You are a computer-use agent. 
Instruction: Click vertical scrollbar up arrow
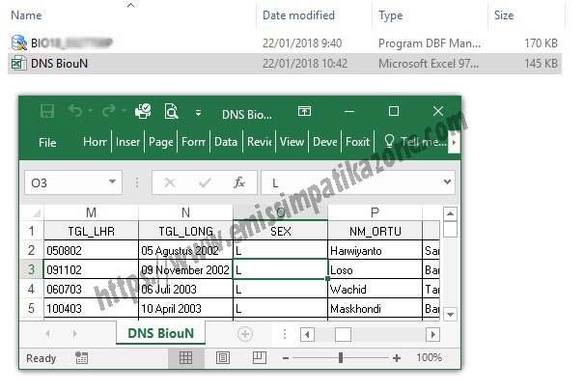pos(450,213)
